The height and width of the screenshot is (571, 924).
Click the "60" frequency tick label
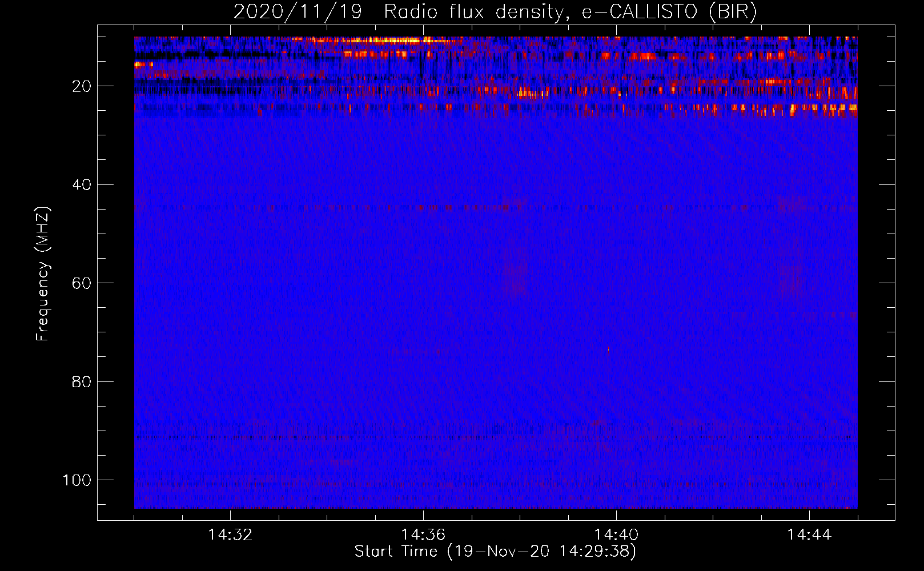pos(82,283)
